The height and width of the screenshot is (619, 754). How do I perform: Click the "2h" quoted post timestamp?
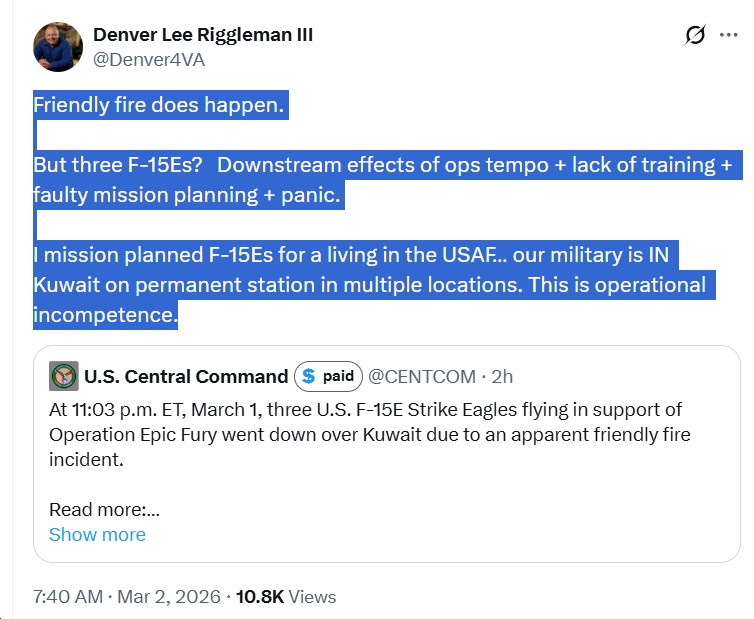click(x=502, y=377)
